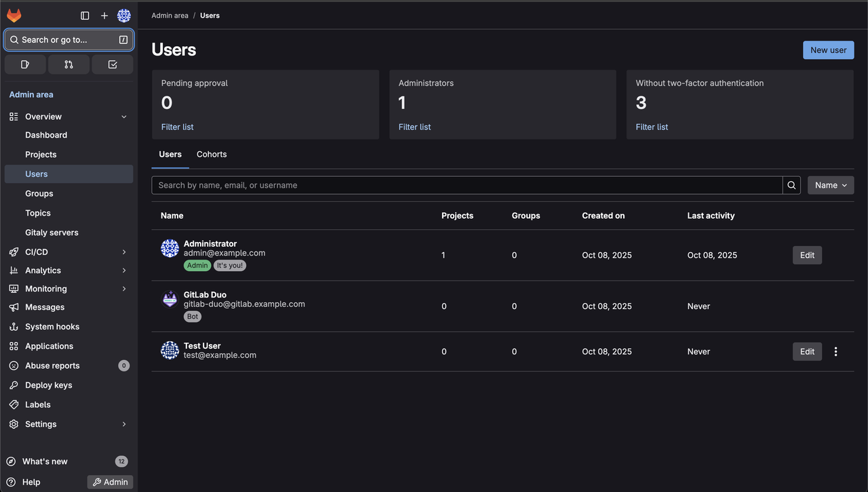Click the New user button
The width and height of the screenshot is (868, 492).
828,50
